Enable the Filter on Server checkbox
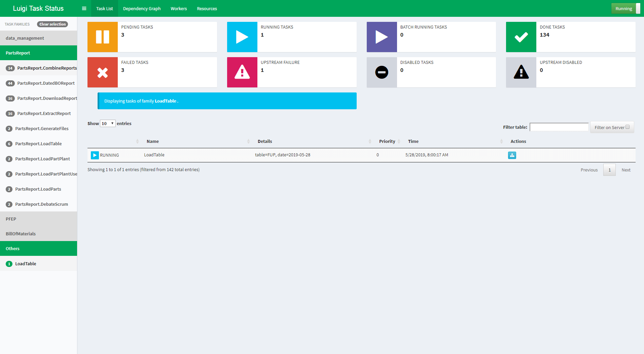The image size is (644, 354). [x=627, y=127]
